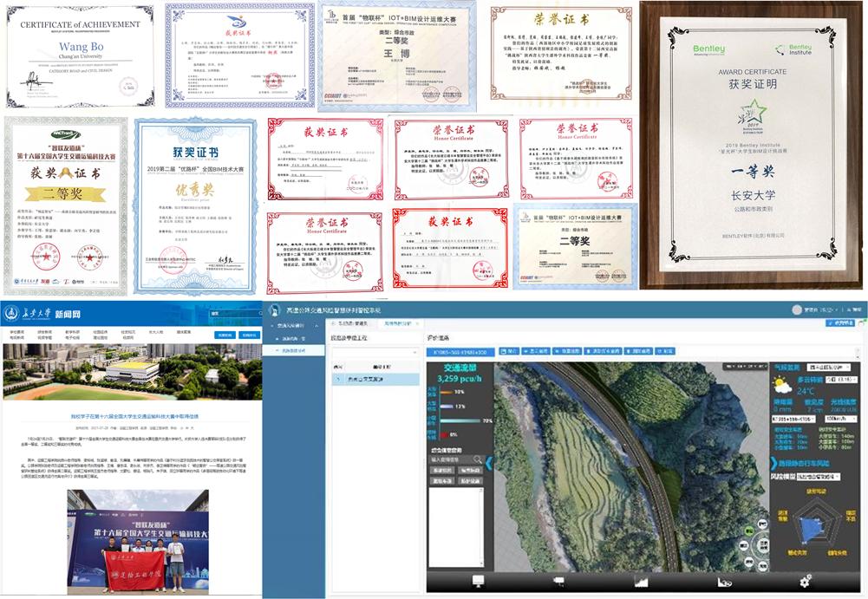Open the stake range dropdown starting K1985
868x599 pixels.
[x=793, y=419]
